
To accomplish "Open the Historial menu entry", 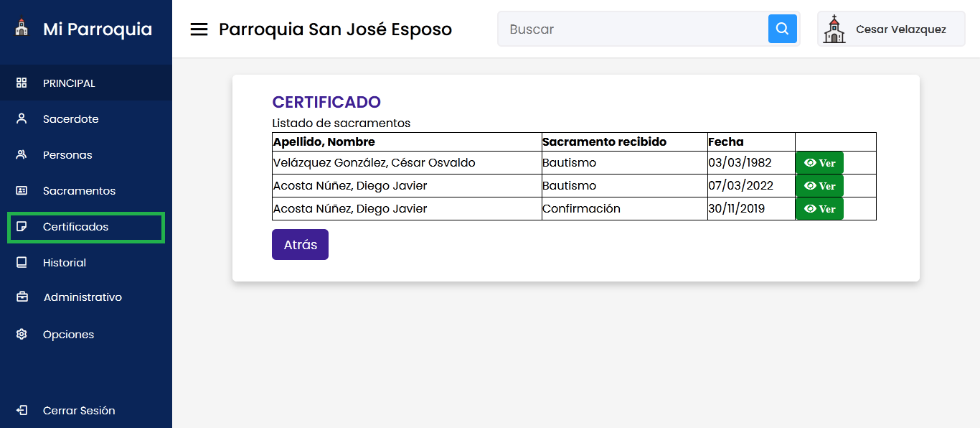I will click(x=65, y=263).
